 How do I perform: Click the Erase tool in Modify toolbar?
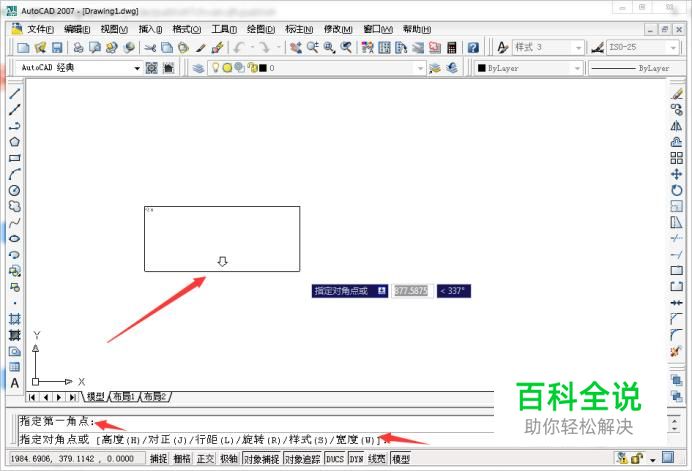pos(677,94)
